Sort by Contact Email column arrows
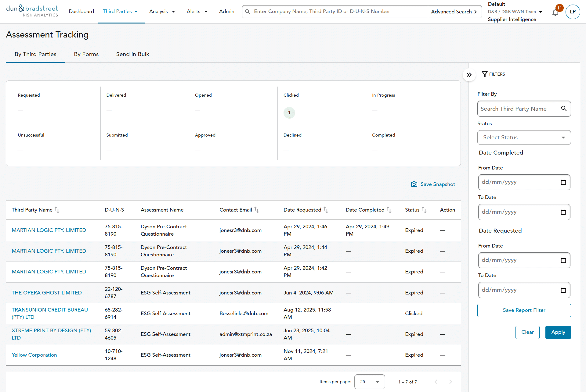 click(x=257, y=210)
